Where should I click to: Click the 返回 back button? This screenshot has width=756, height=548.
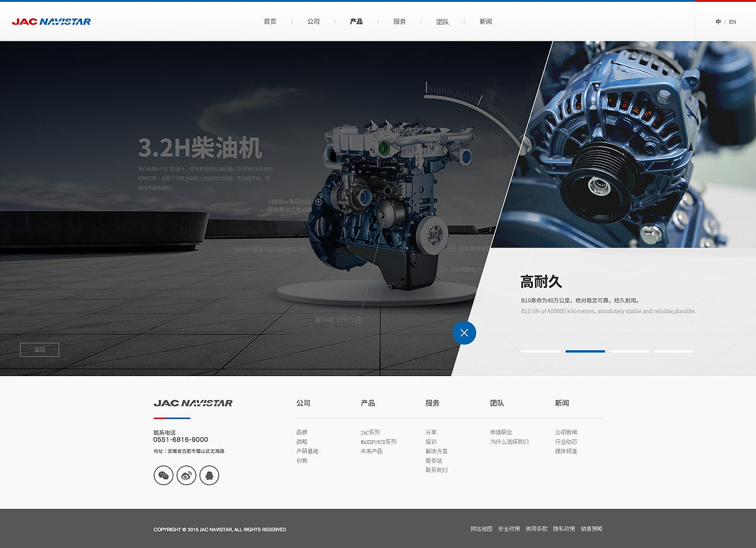point(40,350)
